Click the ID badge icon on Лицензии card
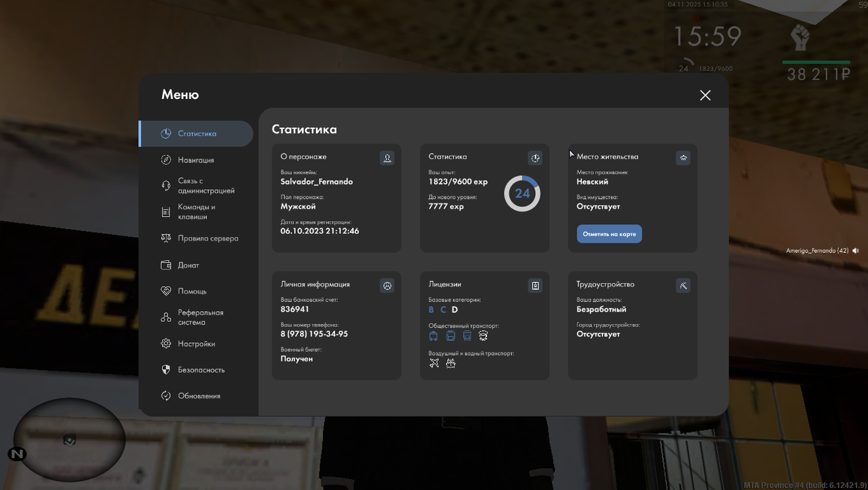This screenshot has height=490, width=868. click(x=535, y=286)
